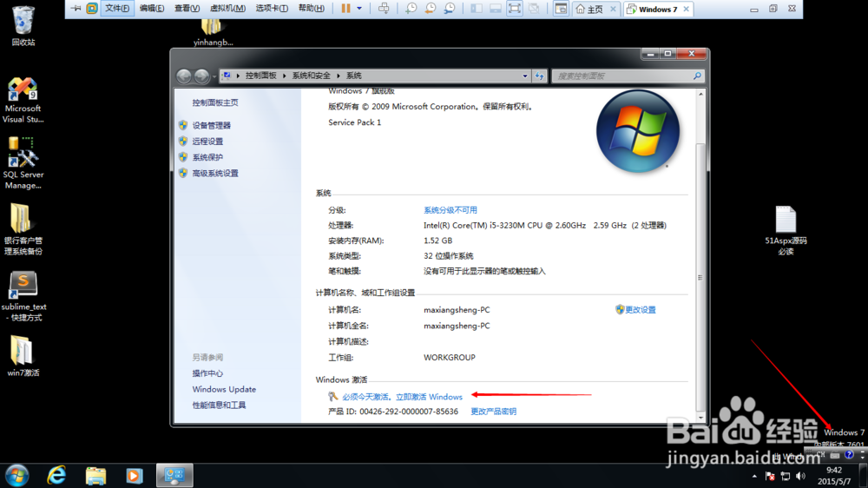Switch to the 主页 tab
This screenshot has width=868, height=488.
coord(589,9)
